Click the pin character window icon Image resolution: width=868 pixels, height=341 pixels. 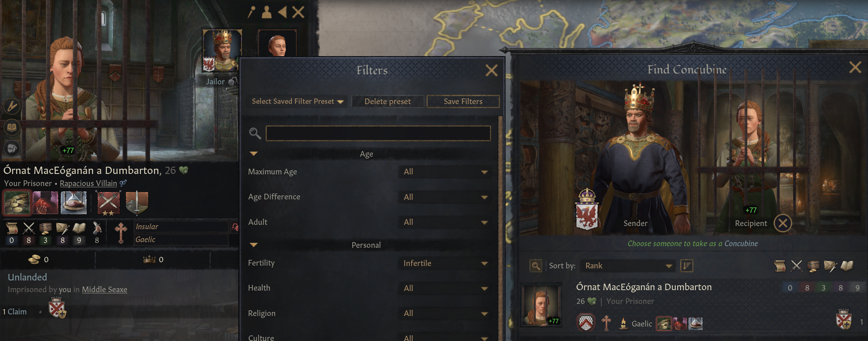(x=251, y=12)
